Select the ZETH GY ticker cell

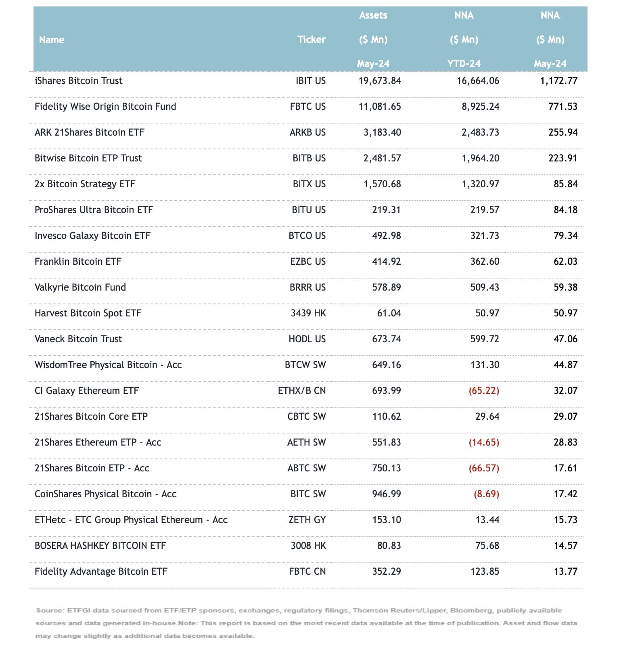point(307,520)
